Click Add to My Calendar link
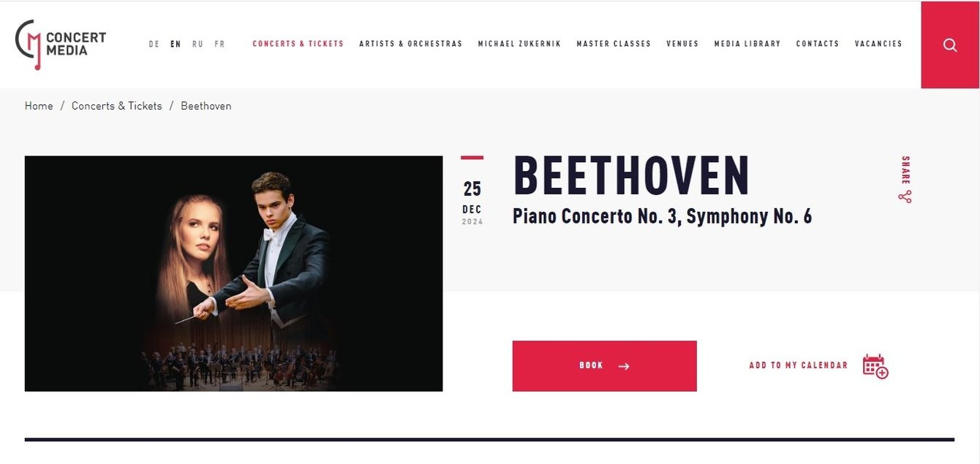The width and height of the screenshot is (980, 464). tap(798, 365)
